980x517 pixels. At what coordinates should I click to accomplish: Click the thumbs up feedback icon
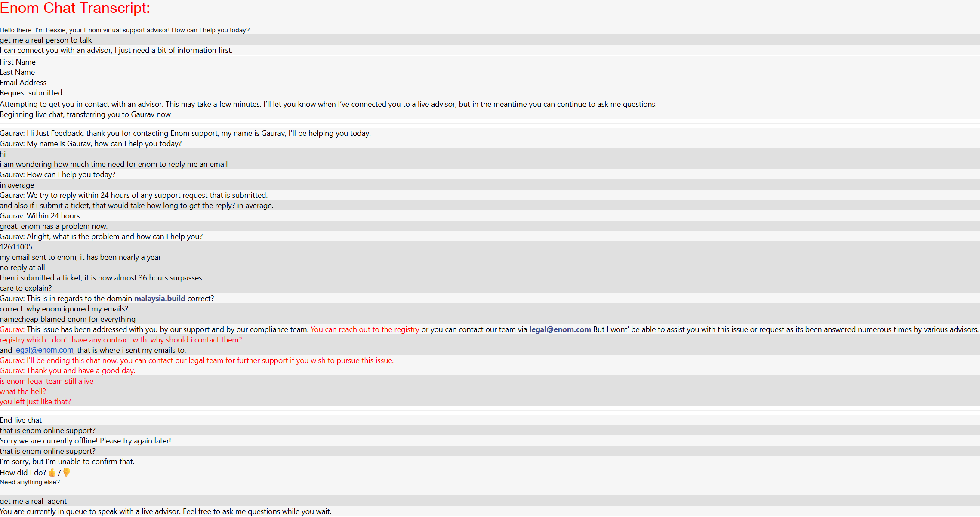click(52, 472)
